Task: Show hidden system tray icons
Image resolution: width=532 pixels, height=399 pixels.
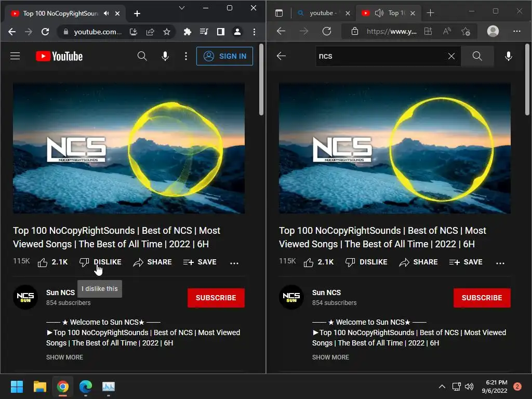Action: (x=442, y=387)
